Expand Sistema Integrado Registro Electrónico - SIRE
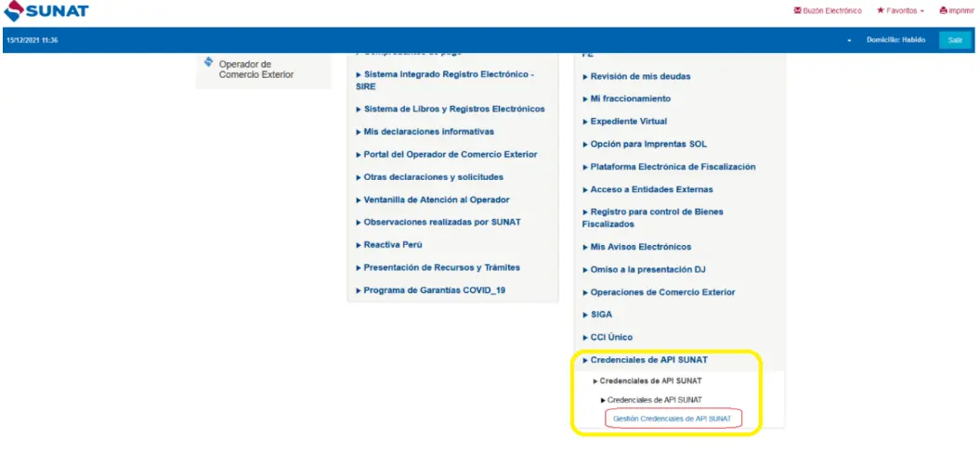This screenshot has height=451, width=980. (x=444, y=80)
